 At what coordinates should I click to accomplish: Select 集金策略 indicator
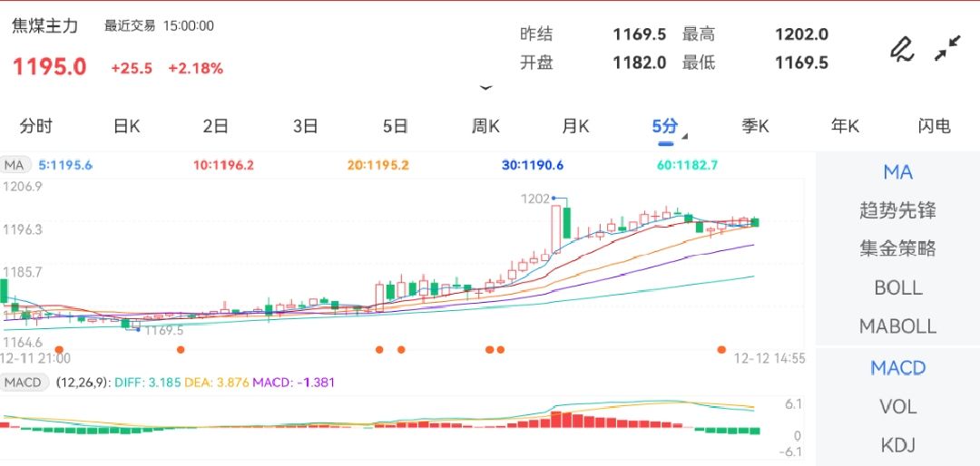coord(898,248)
